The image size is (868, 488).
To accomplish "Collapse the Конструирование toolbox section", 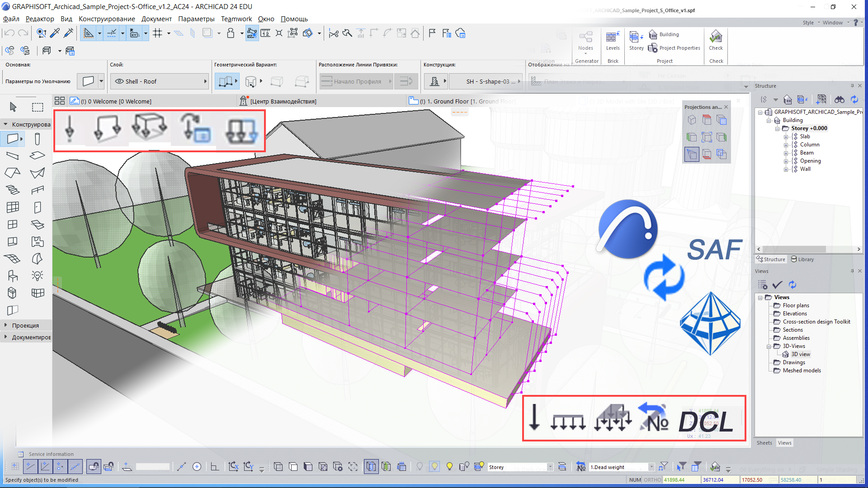I will (x=5, y=124).
